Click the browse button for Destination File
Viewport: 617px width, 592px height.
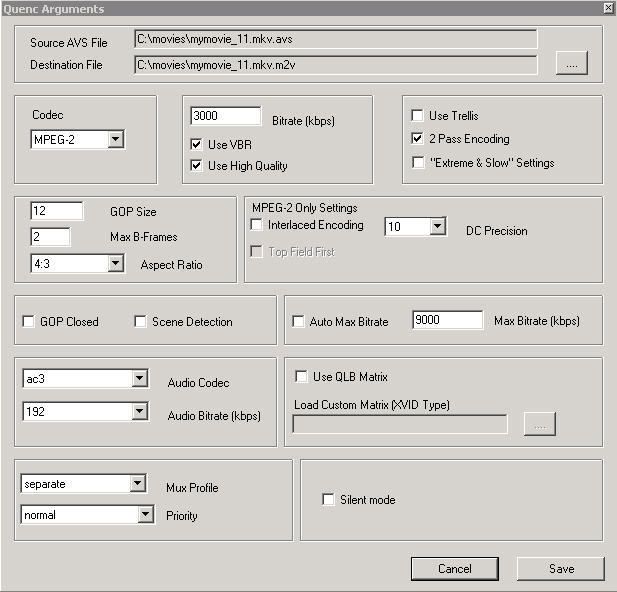(571, 63)
